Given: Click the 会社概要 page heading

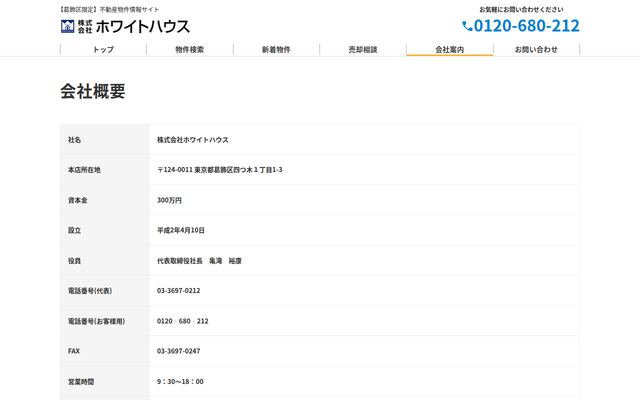Looking at the screenshot, I should pyautogui.click(x=93, y=91).
